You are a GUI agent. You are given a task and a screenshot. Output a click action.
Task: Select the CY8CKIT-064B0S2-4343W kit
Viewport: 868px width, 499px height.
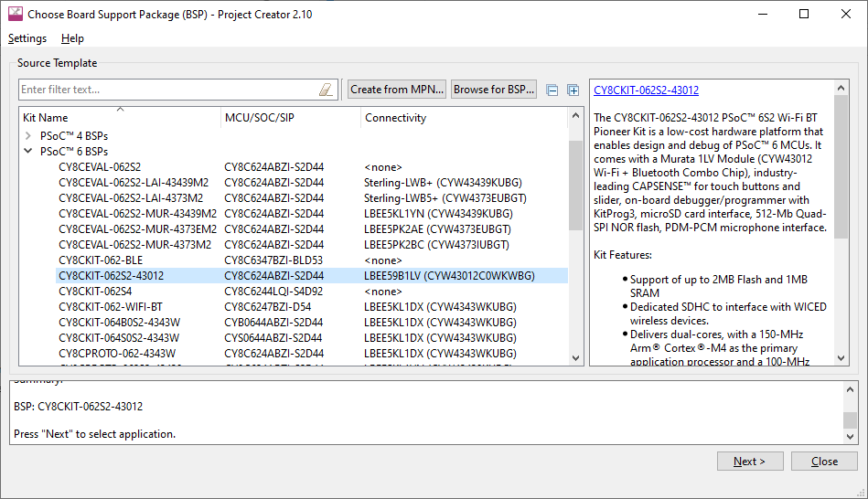pos(119,322)
